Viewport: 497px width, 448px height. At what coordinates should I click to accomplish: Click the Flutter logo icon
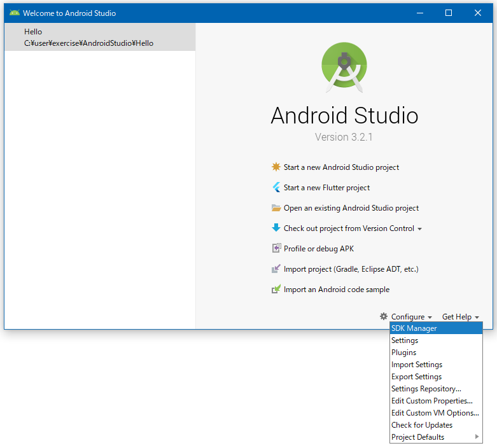click(x=276, y=187)
